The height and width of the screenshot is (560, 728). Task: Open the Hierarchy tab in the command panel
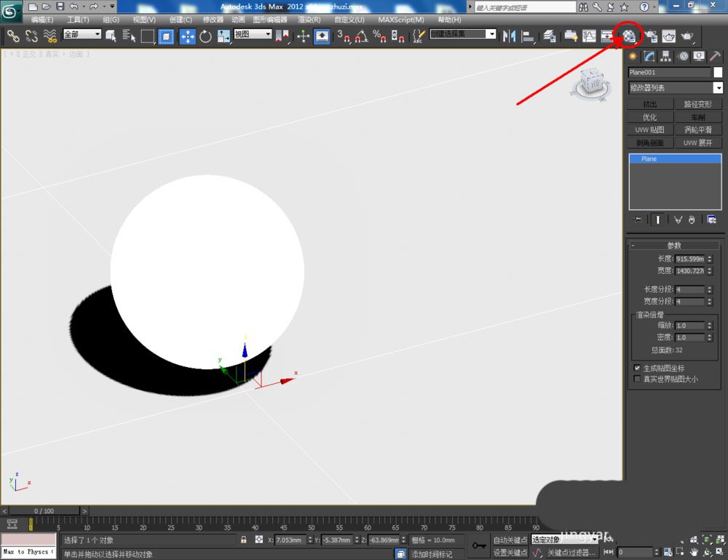coord(665,57)
